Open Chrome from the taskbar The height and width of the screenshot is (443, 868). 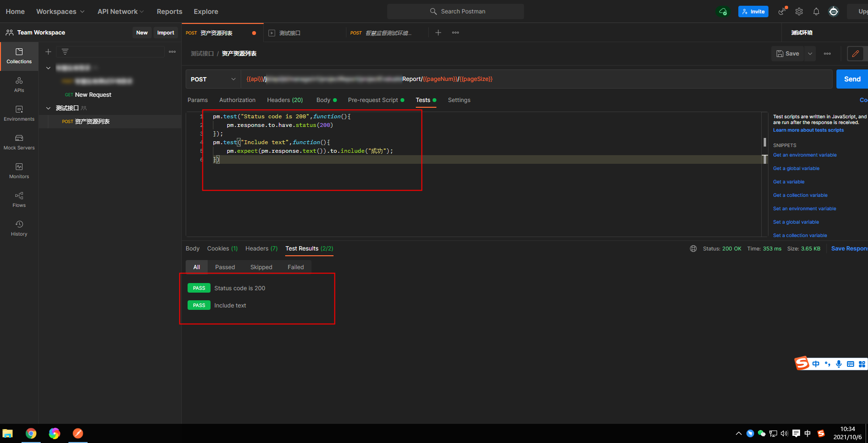tap(31, 433)
